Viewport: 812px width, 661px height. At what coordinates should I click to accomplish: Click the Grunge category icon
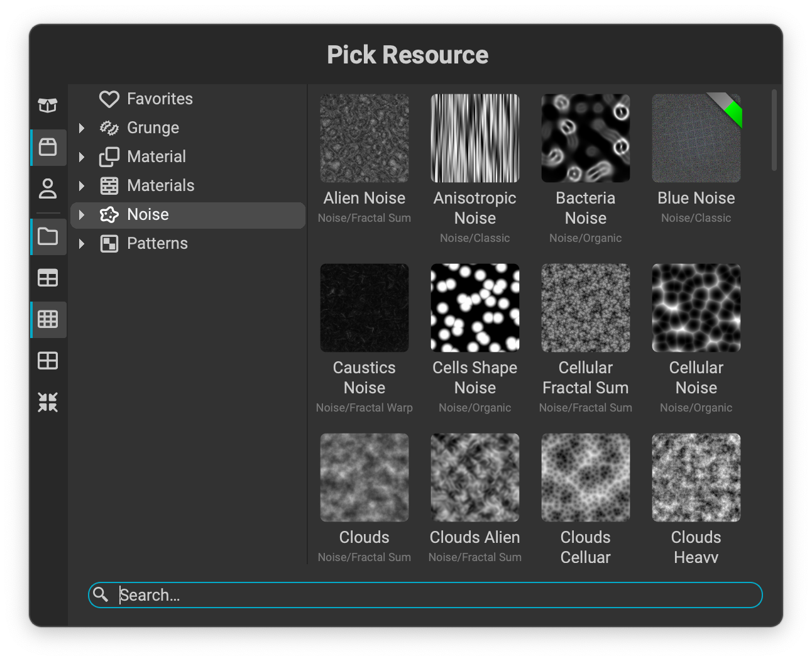click(109, 128)
